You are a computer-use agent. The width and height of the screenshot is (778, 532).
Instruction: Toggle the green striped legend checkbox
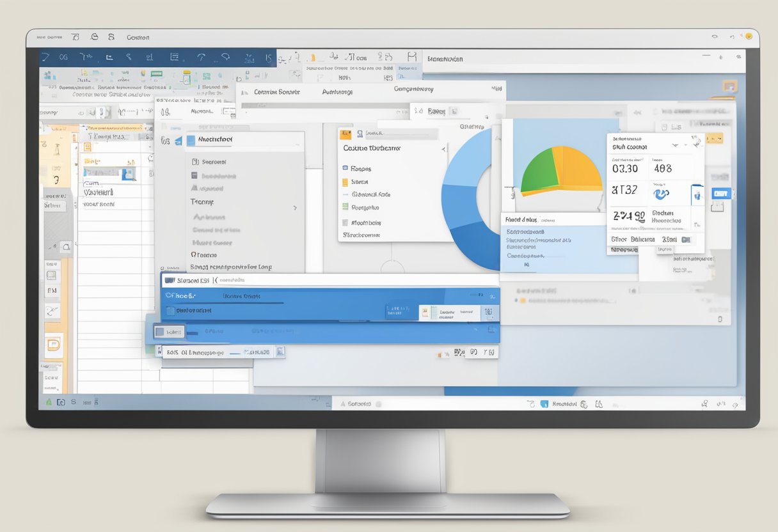click(345, 207)
